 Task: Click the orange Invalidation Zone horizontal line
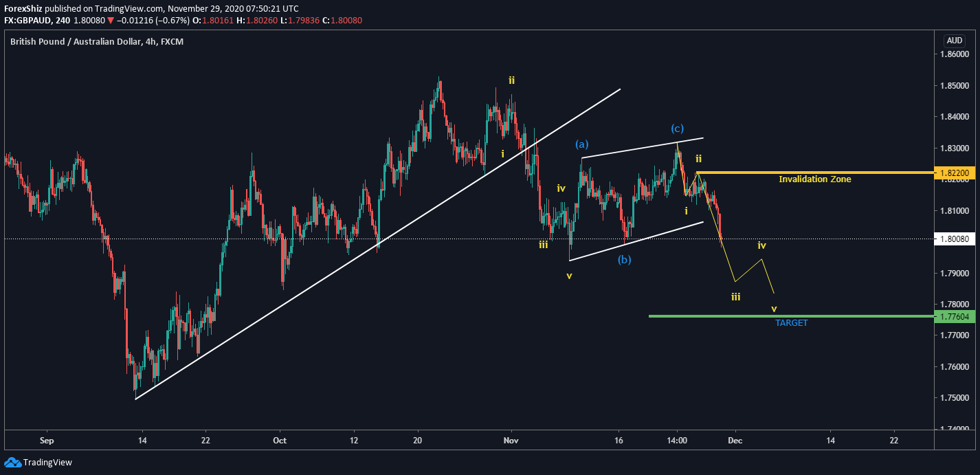click(816, 173)
